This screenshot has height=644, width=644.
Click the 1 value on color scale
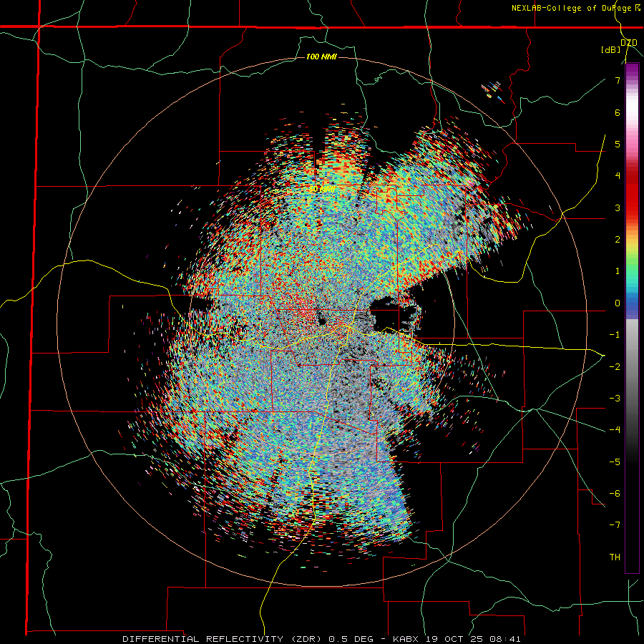(618, 271)
